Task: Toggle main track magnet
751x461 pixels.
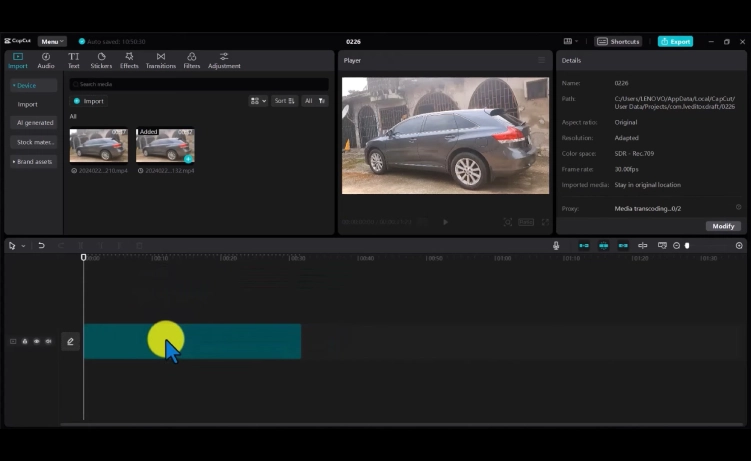Action: click(x=584, y=246)
